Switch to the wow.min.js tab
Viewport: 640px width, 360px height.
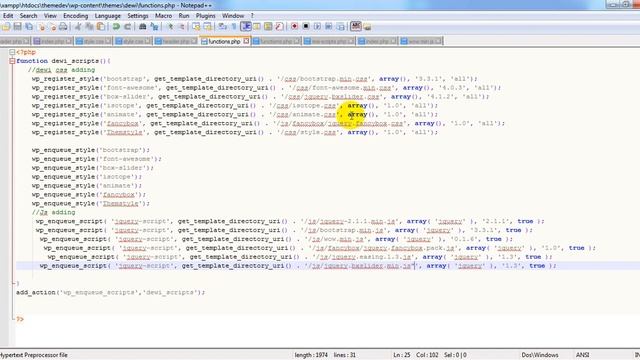420,41
